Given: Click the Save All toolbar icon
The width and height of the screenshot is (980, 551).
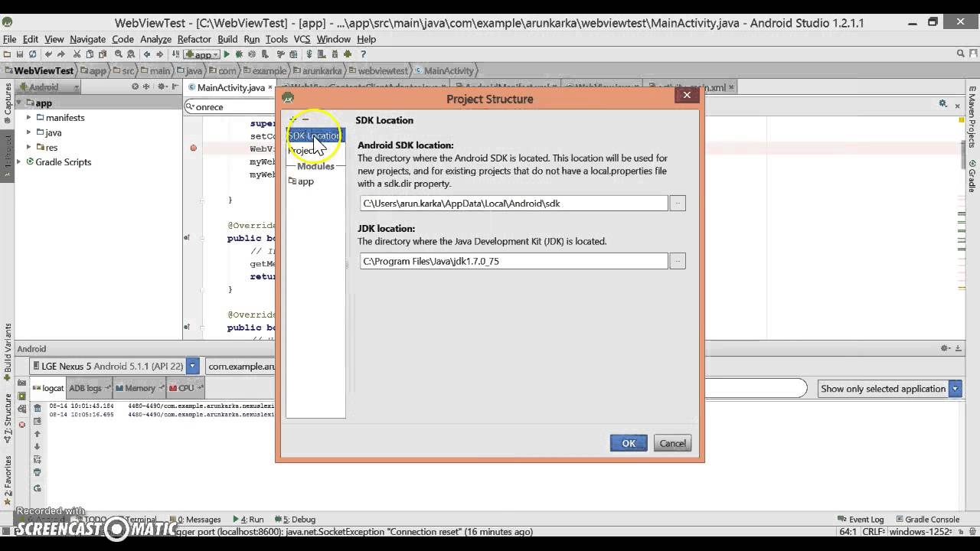Looking at the screenshot, I should click(x=20, y=54).
